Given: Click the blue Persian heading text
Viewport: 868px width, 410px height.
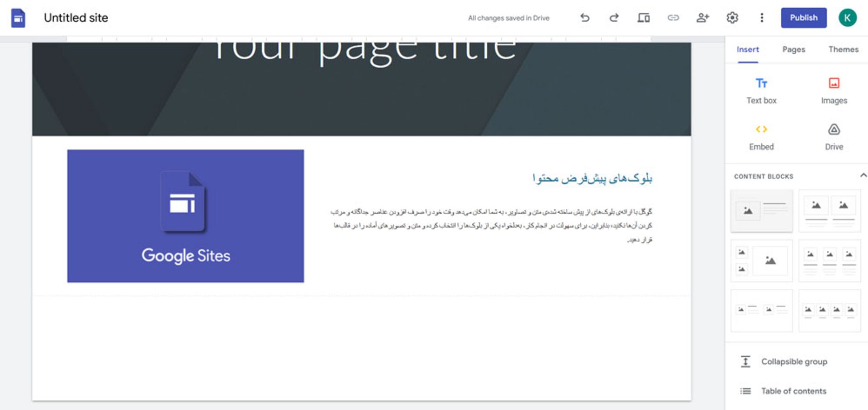Looking at the screenshot, I should pos(592,178).
